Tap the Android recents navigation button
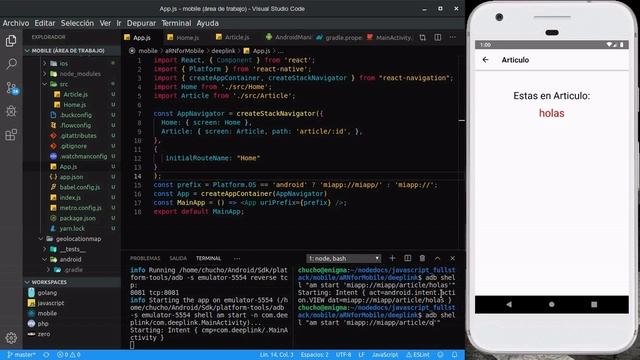The height and width of the screenshot is (360, 640). [594, 304]
